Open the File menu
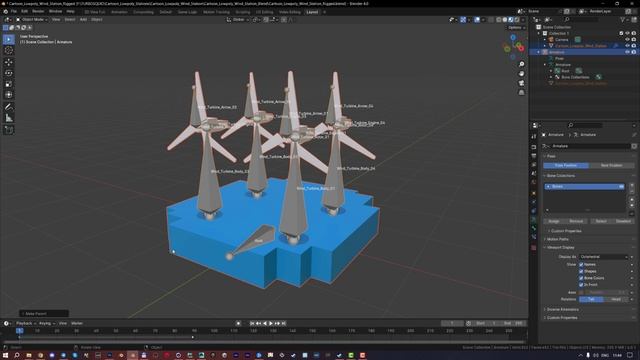 [14, 11]
